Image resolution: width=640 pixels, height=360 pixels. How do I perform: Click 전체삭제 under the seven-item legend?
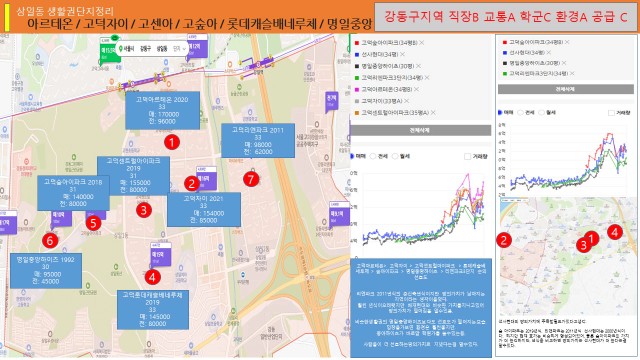[x=421, y=130]
